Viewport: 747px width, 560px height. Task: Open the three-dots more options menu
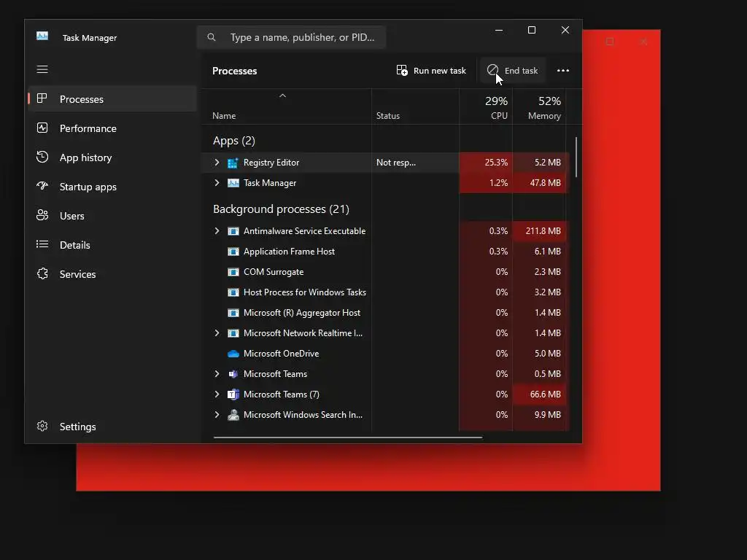coord(563,71)
